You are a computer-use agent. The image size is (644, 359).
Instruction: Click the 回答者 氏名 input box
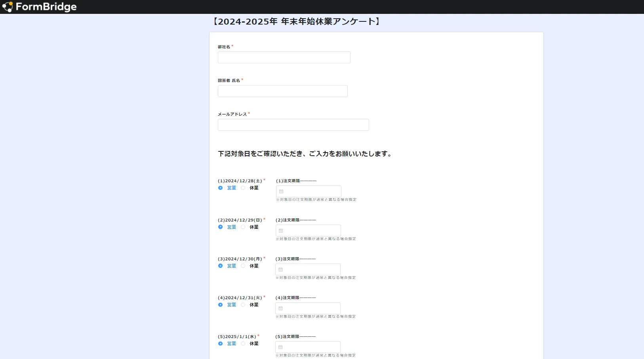[x=282, y=91]
